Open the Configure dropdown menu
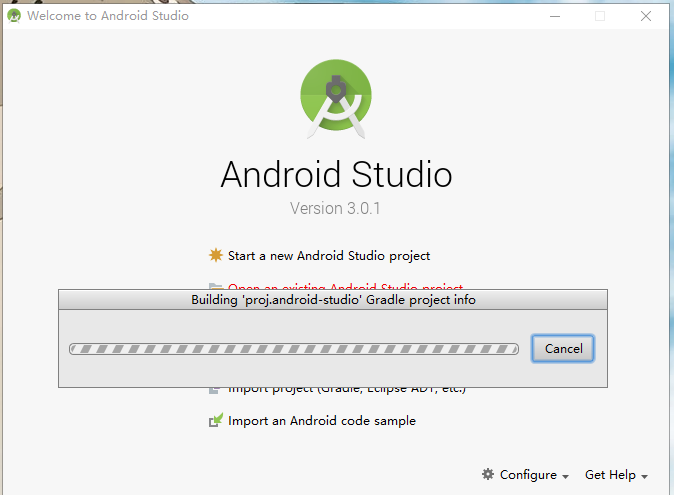Viewport: 674px width, 495px height. [526, 475]
